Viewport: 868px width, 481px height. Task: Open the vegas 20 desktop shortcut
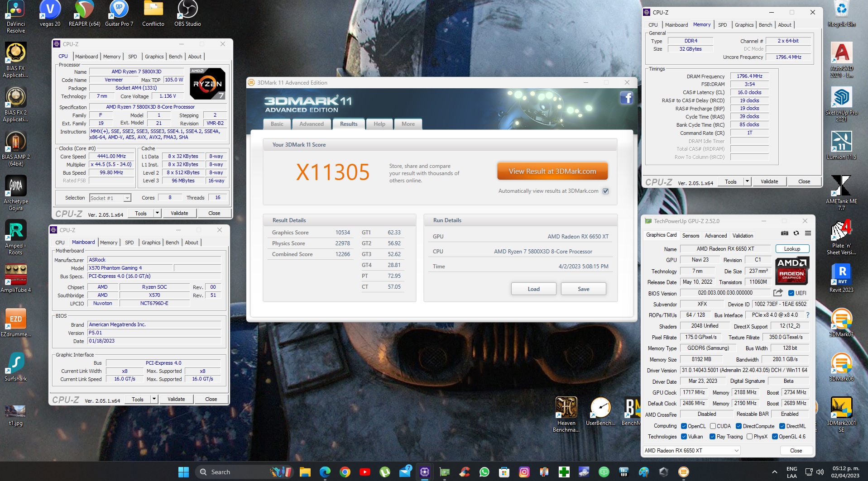coord(50,14)
